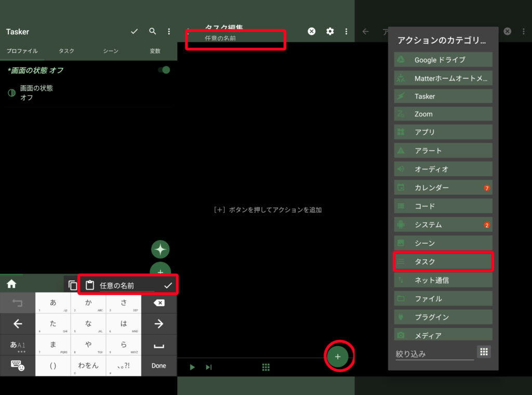
Task: Tap the keyboard home icon
Action: (x=11, y=284)
